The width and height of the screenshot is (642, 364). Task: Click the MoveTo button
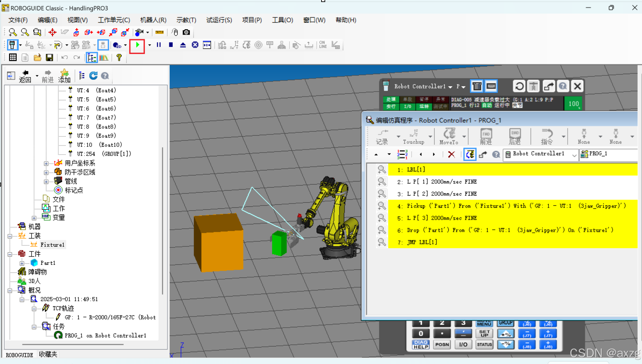click(449, 137)
